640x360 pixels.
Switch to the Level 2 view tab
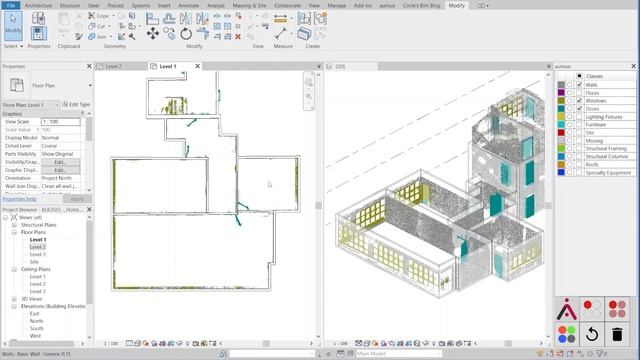click(113, 66)
